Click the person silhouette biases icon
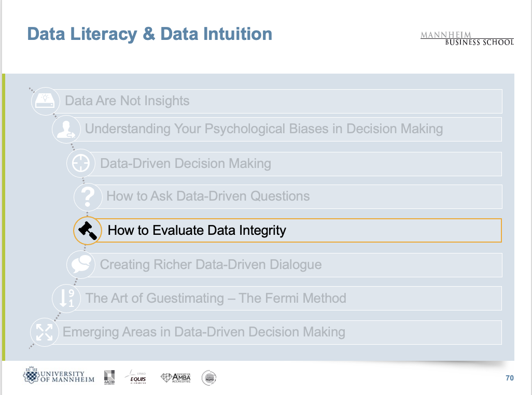The height and width of the screenshot is (395, 532). 66,129
